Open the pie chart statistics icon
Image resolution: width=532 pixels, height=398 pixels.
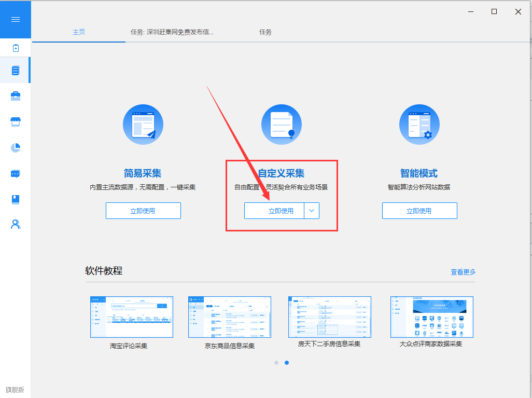point(16,148)
